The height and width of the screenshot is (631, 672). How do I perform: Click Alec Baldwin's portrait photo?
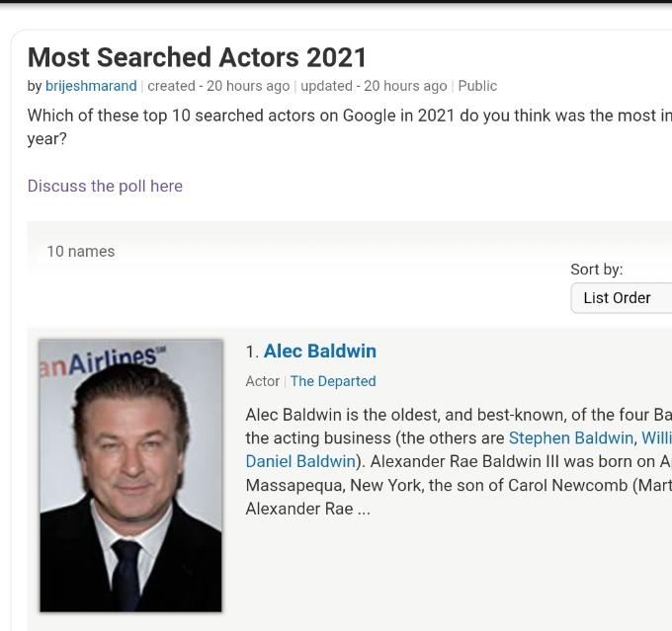point(130,476)
